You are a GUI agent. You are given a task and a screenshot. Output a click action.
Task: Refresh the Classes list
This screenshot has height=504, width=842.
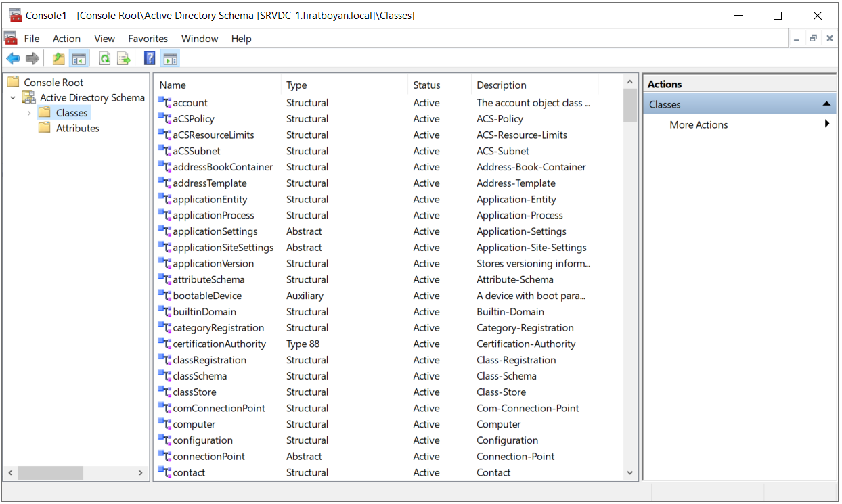(x=105, y=59)
